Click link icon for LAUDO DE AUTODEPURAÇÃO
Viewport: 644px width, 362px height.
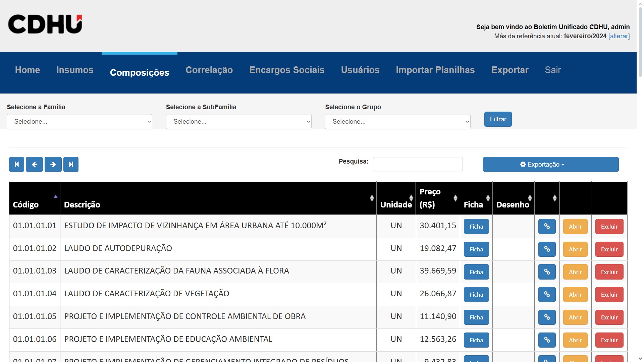[547, 249]
